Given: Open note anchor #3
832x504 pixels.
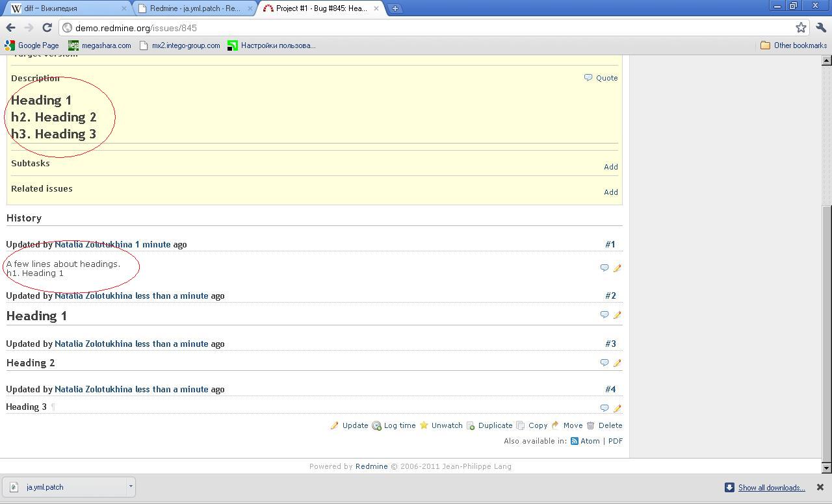Looking at the screenshot, I should [610, 344].
